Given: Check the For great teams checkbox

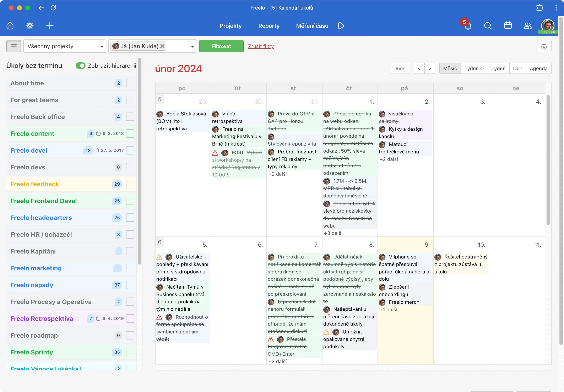Looking at the screenshot, I should pyautogui.click(x=130, y=100).
